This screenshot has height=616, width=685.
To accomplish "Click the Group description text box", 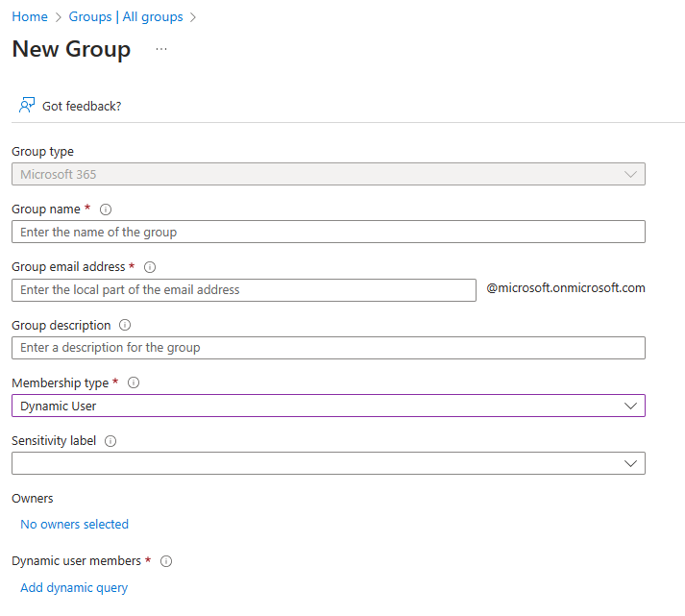I will (x=328, y=348).
